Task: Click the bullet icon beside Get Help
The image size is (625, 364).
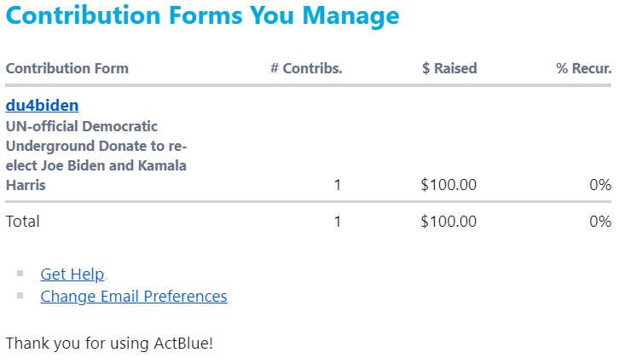Action: tap(20, 274)
